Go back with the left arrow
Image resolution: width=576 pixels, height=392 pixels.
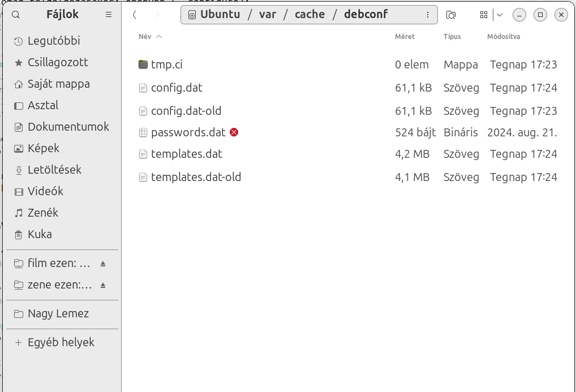click(x=135, y=15)
